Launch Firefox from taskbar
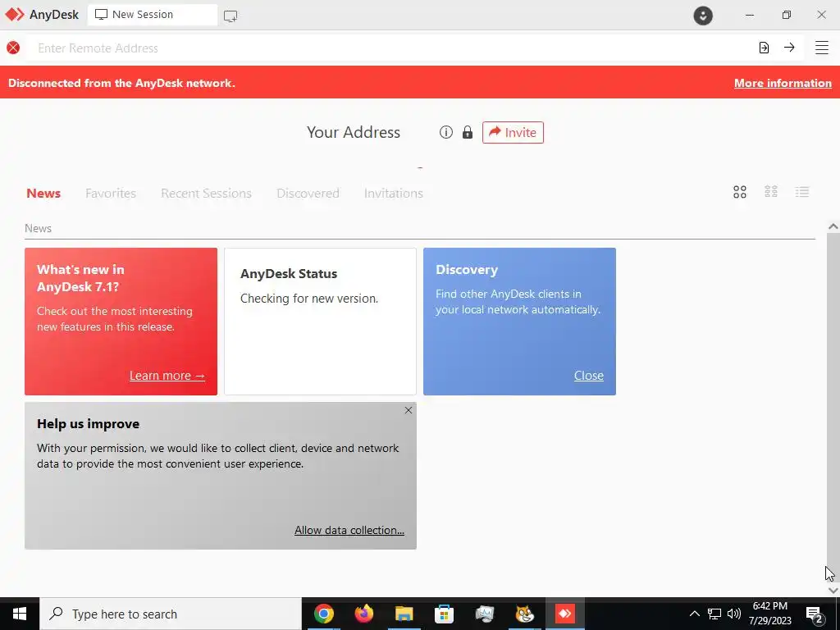 coord(363,614)
